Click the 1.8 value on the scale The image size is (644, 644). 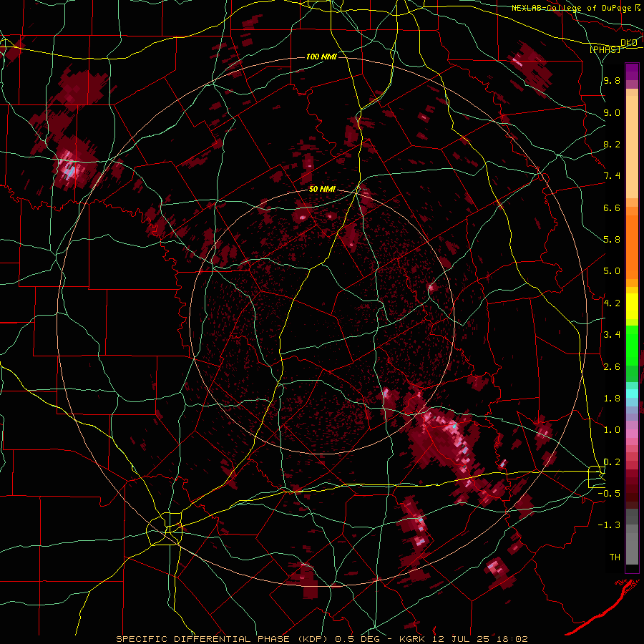tap(612, 399)
